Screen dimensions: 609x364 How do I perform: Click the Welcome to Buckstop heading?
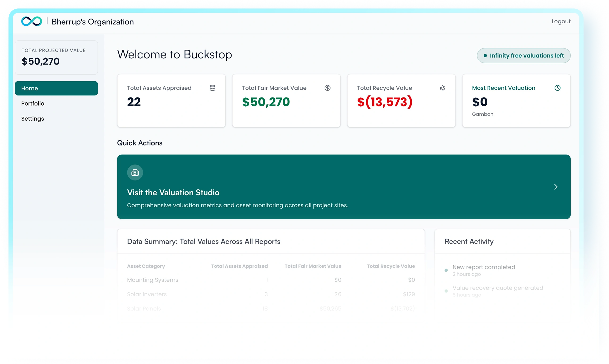coord(174,54)
